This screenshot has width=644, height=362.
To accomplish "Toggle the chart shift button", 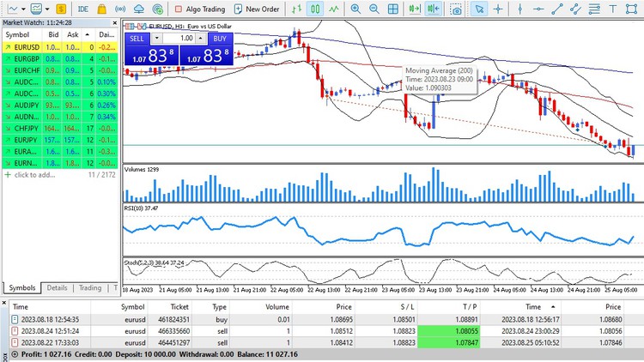I will [434, 9].
